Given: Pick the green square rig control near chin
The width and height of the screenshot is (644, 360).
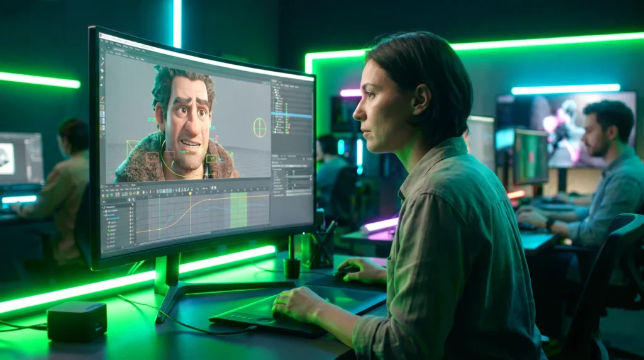Looking at the screenshot, I should 211,159.
